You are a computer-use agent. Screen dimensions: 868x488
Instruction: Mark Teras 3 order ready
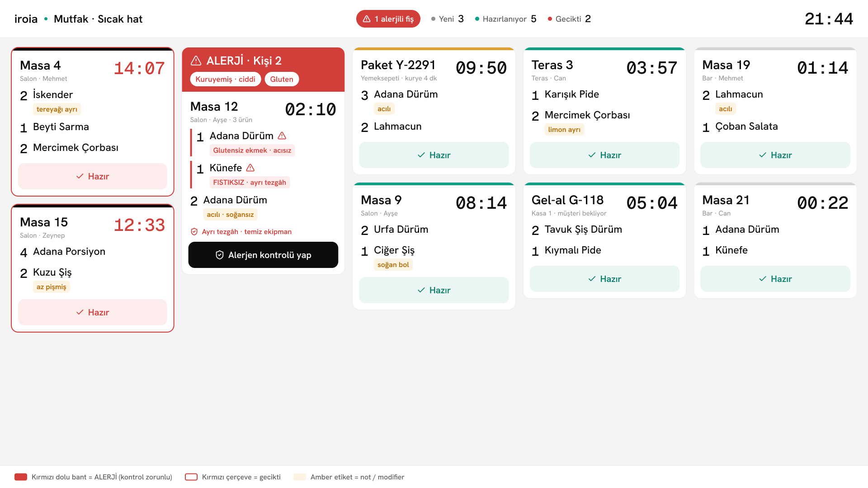[x=604, y=155]
